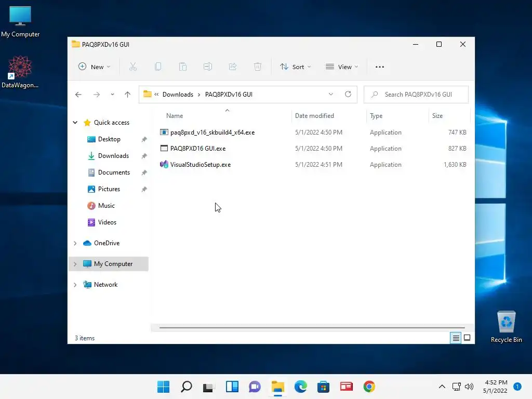Click the Copy icon in toolbar
532x399 pixels.
158,67
